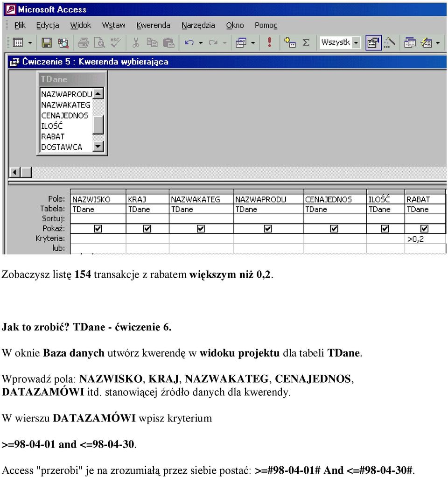
Task: Open the Plik menu
Action: coord(20,25)
